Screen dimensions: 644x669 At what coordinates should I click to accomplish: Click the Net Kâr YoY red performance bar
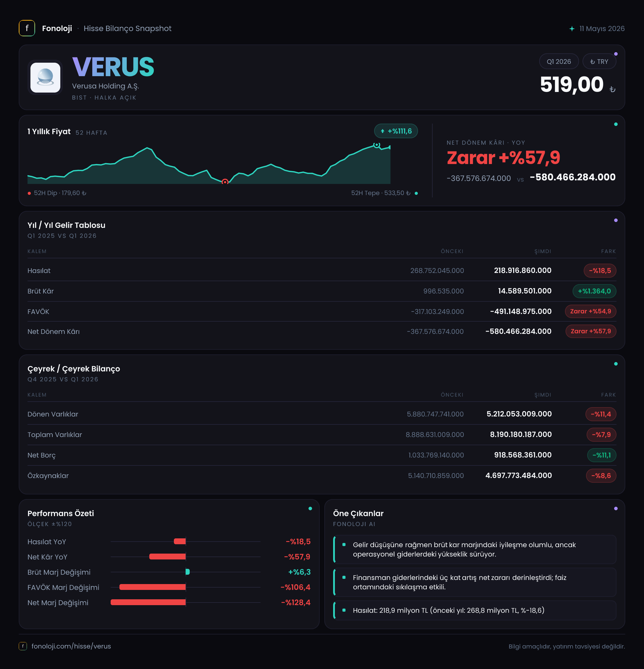coord(167,557)
